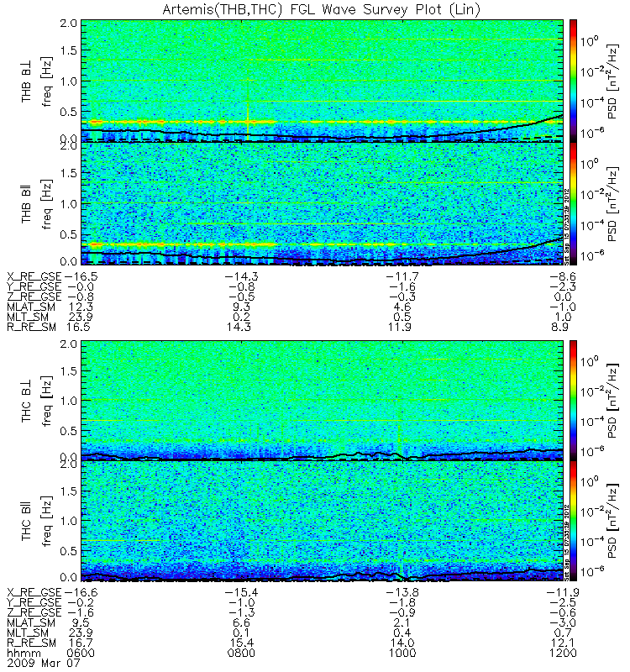Select the THC B⊥ spectrogram panel
This screenshot has width=630, height=672.
[x=322, y=401]
